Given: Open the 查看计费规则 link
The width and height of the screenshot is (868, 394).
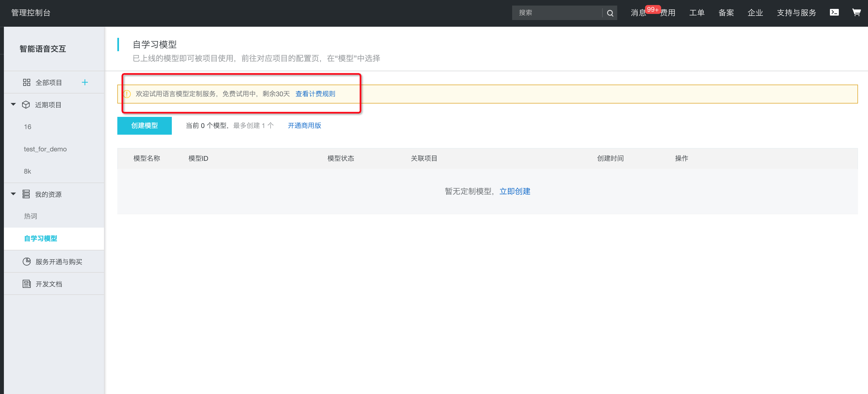Looking at the screenshot, I should click(x=315, y=94).
